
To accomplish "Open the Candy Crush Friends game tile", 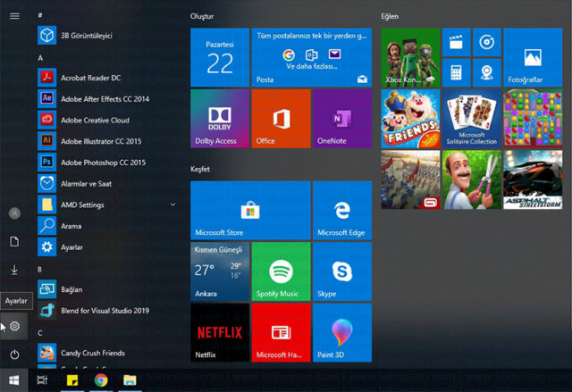I will 410,119.
